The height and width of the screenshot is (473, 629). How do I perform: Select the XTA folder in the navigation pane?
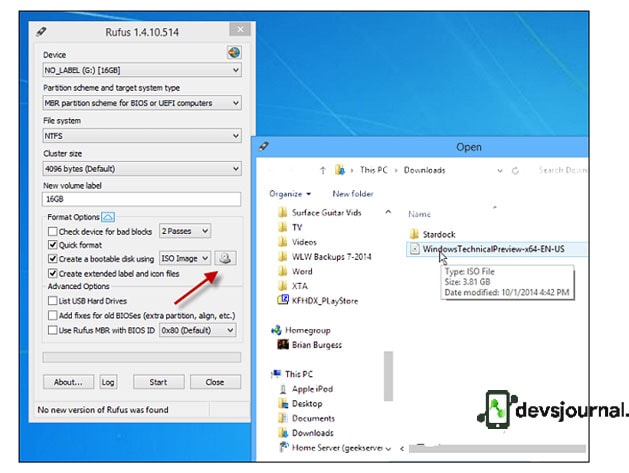pos(293,286)
